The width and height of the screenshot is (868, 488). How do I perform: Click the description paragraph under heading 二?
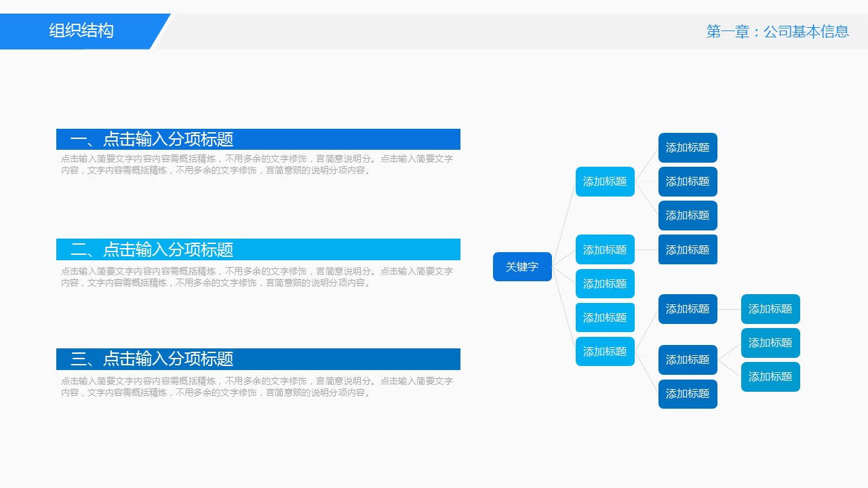pos(258,277)
